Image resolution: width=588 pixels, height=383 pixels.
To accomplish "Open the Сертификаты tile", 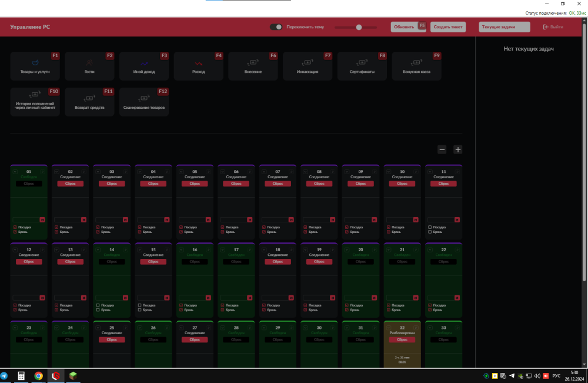I will click(x=362, y=66).
